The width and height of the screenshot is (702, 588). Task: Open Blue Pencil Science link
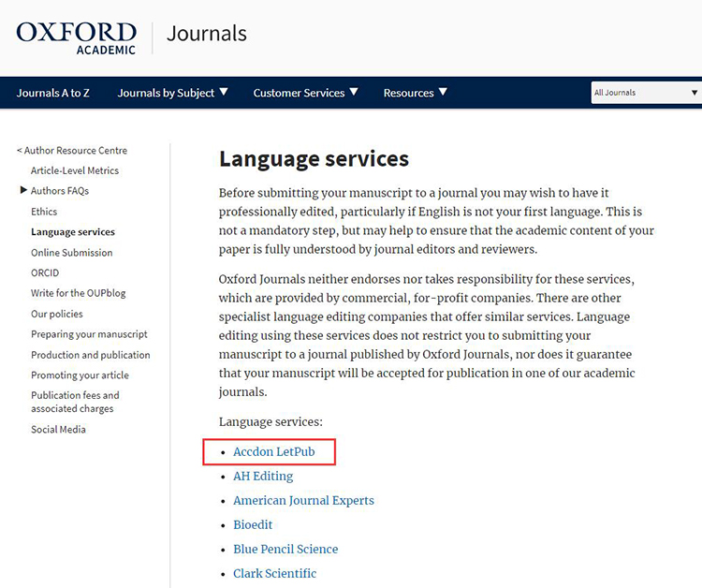pyautogui.click(x=285, y=550)
